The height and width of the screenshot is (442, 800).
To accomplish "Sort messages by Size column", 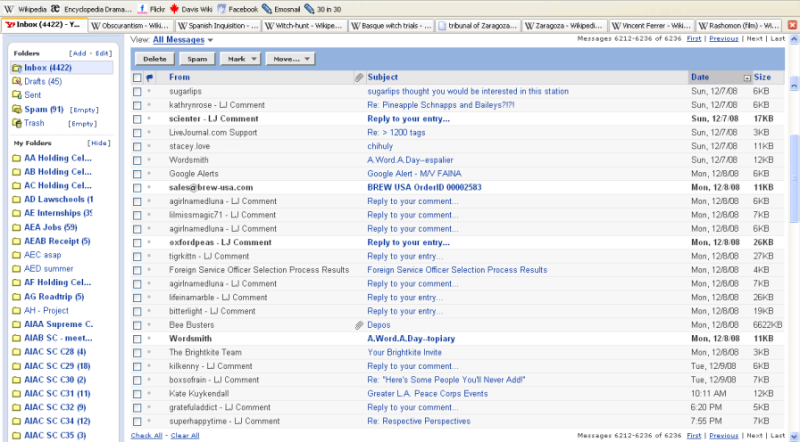I will click(762, 77).
